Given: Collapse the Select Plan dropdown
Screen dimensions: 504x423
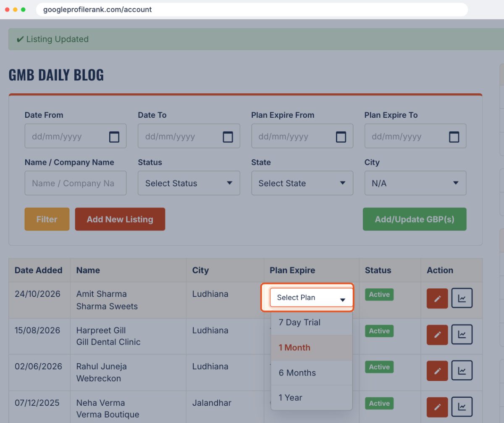Looking at the screenshot, I should pos(311,298).
